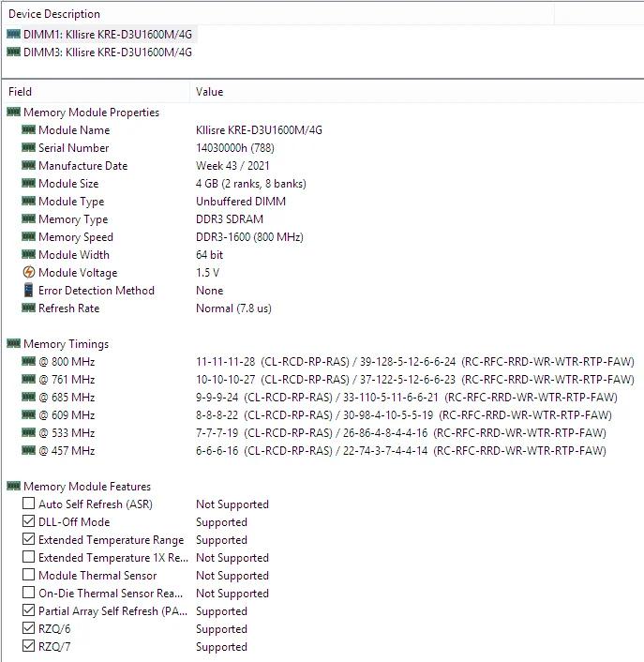Select the value Week 43 / 2021

coord(232,165)
